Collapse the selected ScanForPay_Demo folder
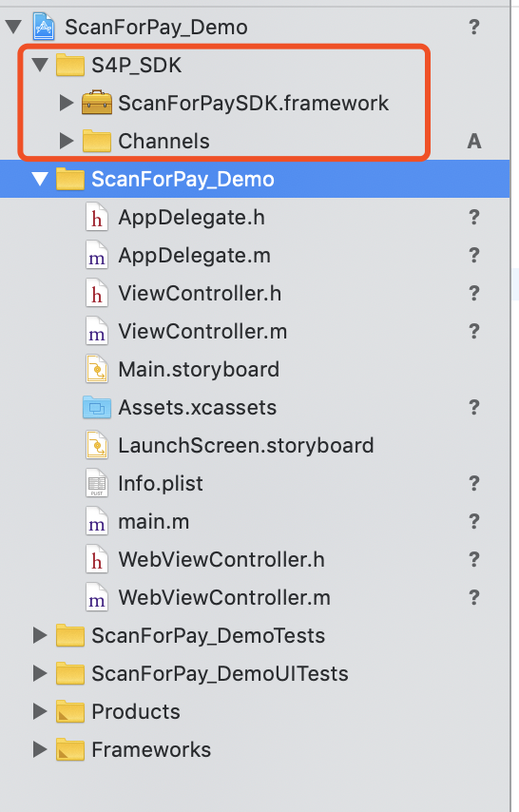The width and height of the screenshot is (519, 812). click(40, 179)
